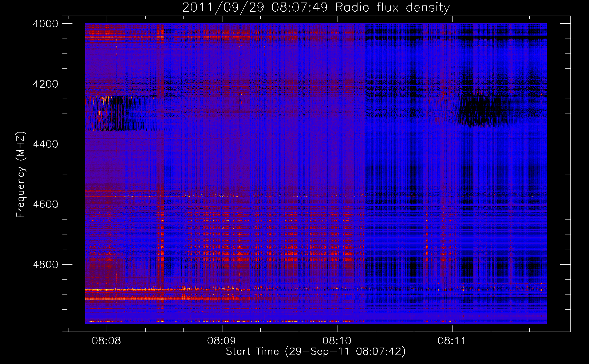Click the plot title "2011/09/29 08:07:49 Radio flux density"
This screenshot has width=589, height=364.
click(x=316, y=8)
